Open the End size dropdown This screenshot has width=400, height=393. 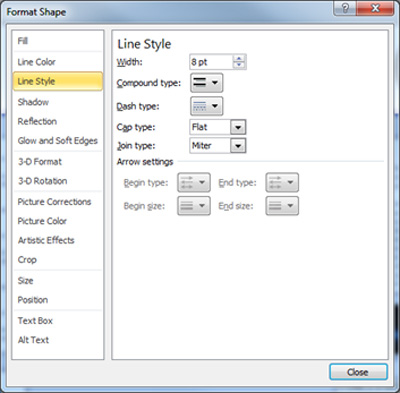[x=282, y=206]
